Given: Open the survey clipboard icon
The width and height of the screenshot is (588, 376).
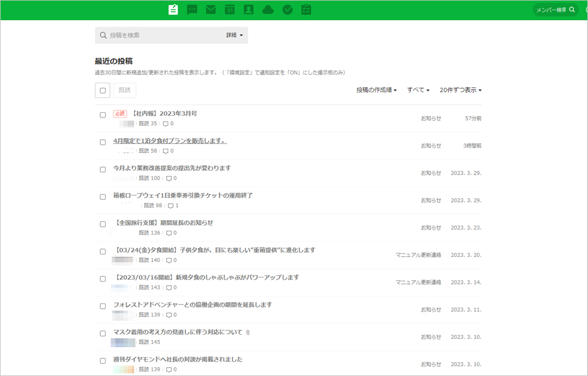Looking at the screenshot, I should [306, 10].
